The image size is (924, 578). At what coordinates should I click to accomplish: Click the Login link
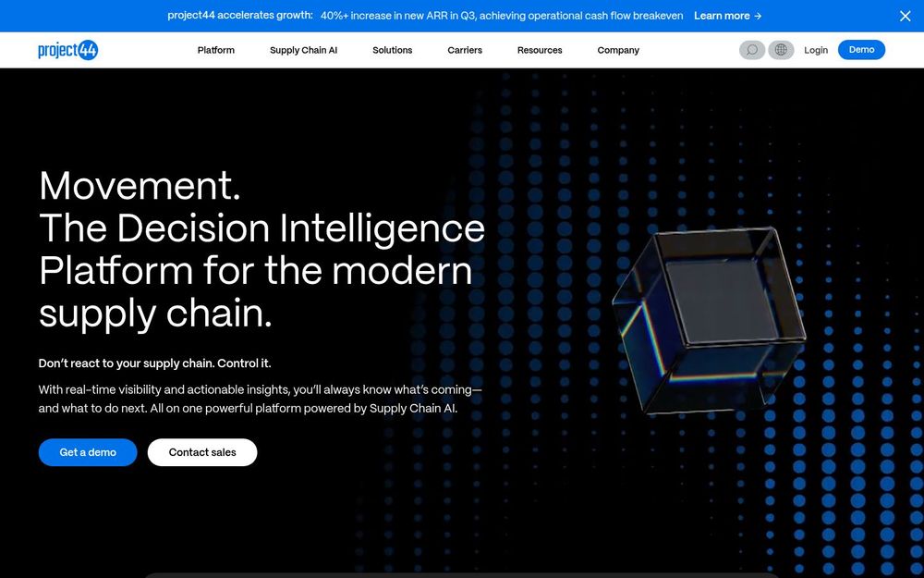[816, 50]
